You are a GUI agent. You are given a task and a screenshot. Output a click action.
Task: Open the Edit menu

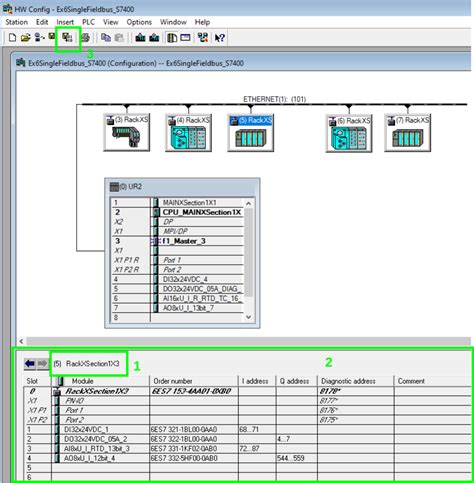tap(42, 22)
